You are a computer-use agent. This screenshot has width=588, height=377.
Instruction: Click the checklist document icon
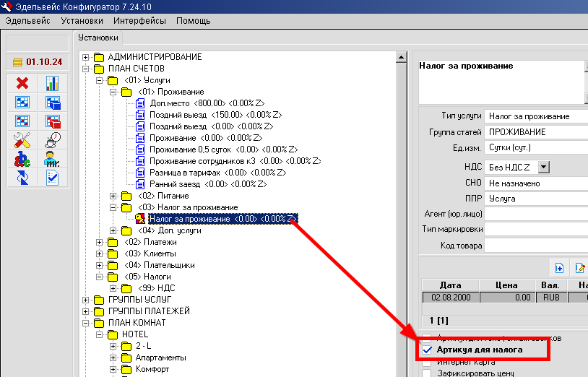53,178
